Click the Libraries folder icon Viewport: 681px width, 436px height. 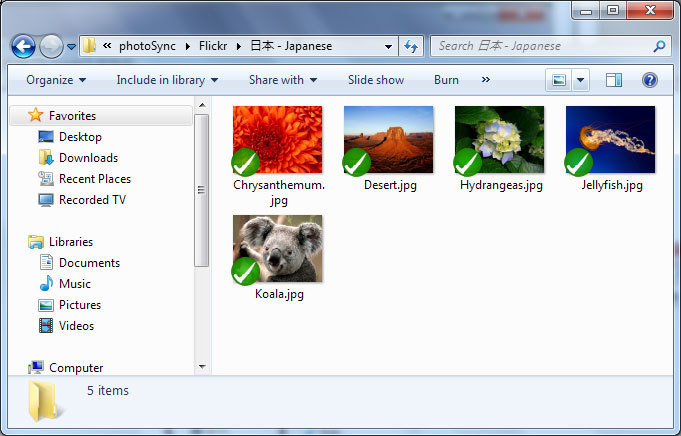pos(36,242)
